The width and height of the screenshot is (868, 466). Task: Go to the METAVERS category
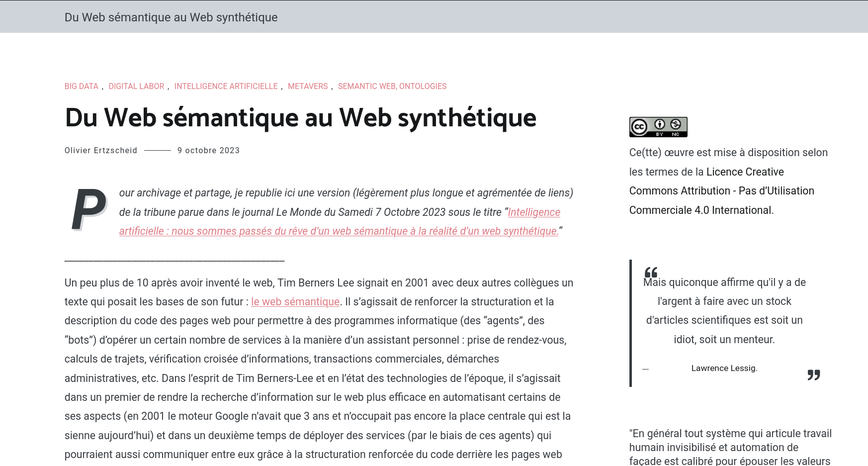click(x=308, y=87)
